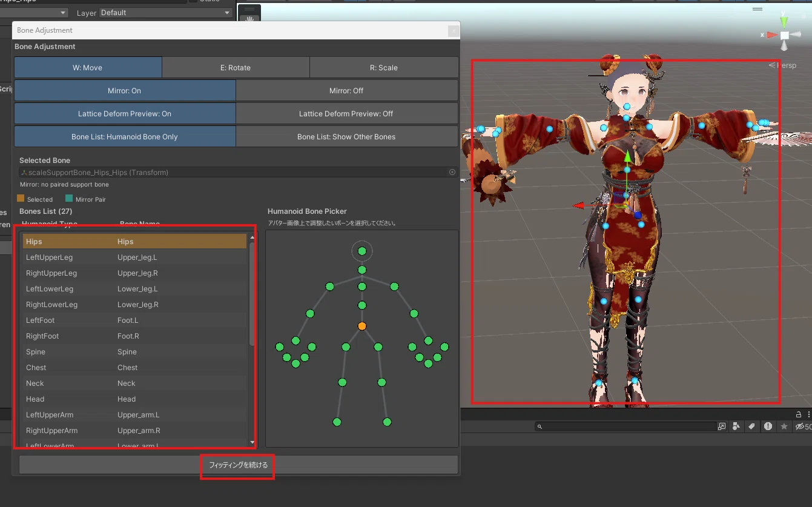Click Search by Label tag icon
Viewport: 812px width, 507px height.
pyautogui.click(x=751, y=426)
